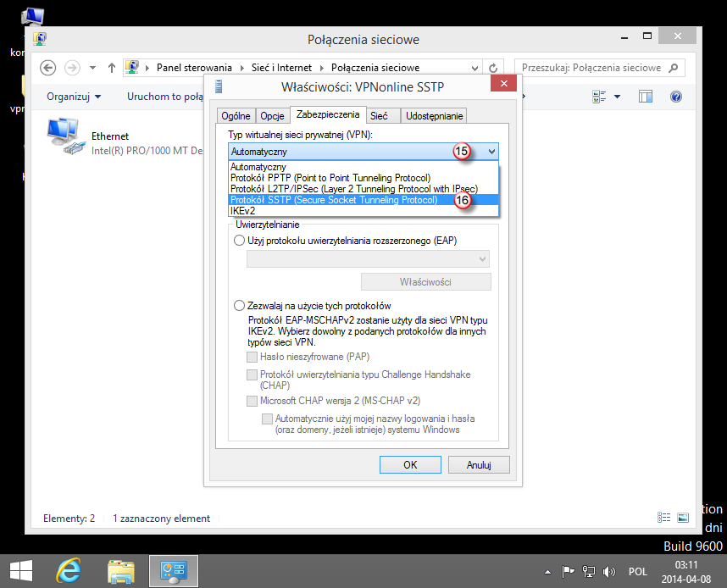Open File Explorer from the taskbar
The height and width of the screenshot is (588, 727).
click(x=121, y=571)
